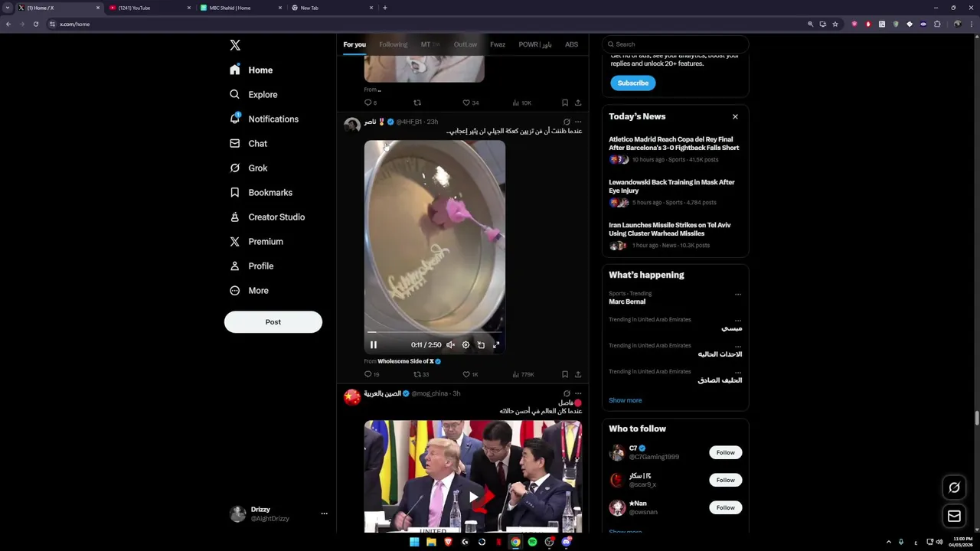This screenshot has height=551, width=980.
Task: Follow the C7 account
Action: (725, 452)
